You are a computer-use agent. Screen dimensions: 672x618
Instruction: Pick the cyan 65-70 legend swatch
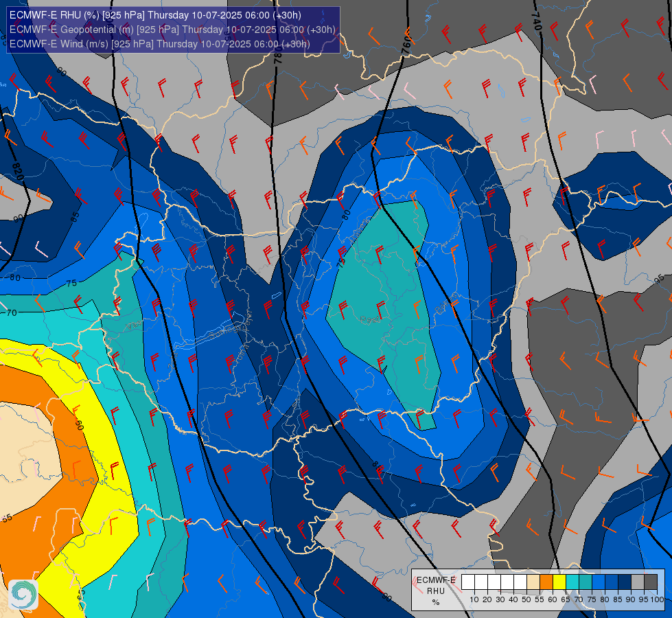[x=572, y=582]
